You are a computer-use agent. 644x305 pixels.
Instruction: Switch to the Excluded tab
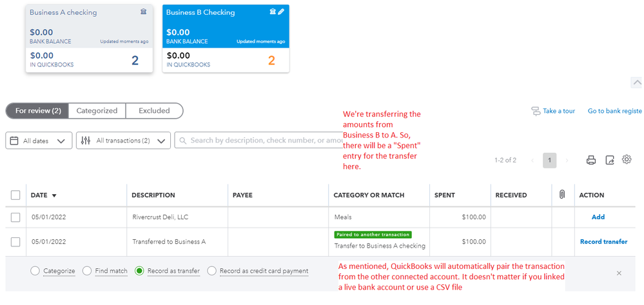[154, 111]
